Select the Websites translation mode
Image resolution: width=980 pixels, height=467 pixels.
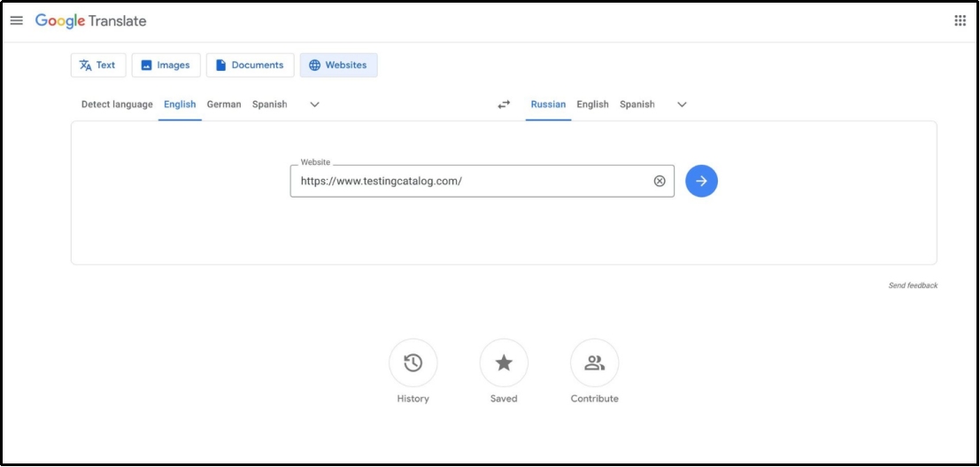(x=338, y=66)
